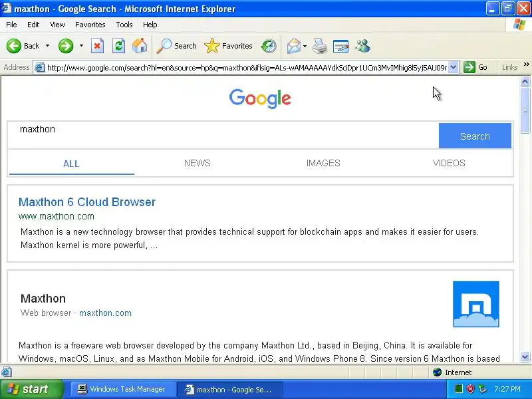The height and width of the screenshot is (399, 532).
Task: Open the Back history dropdown arrow
Action: coord(47,45)
